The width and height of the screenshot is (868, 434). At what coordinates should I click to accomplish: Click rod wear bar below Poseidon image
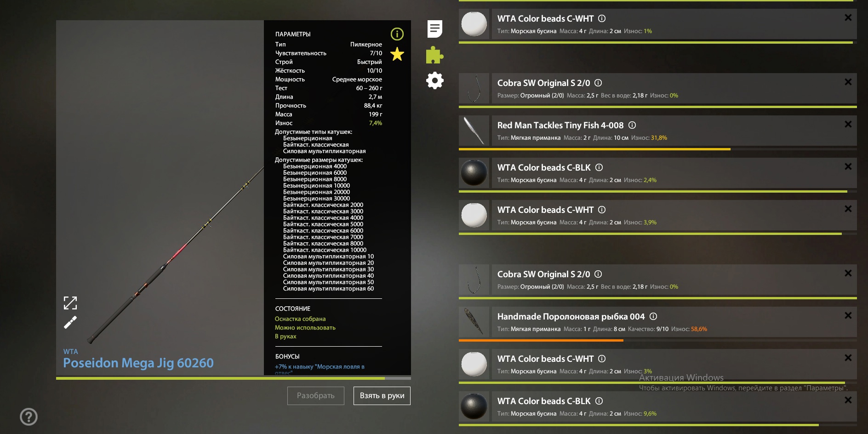[234, 378]
